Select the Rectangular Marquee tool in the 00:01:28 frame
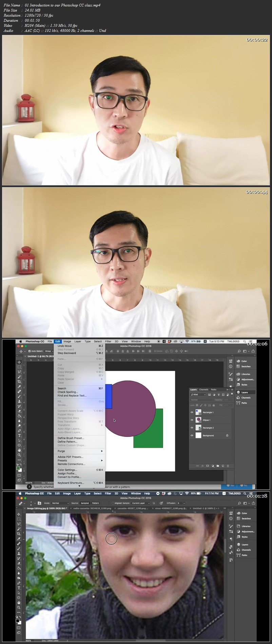This screenshot has width=272, height=644. coord(19,519)
